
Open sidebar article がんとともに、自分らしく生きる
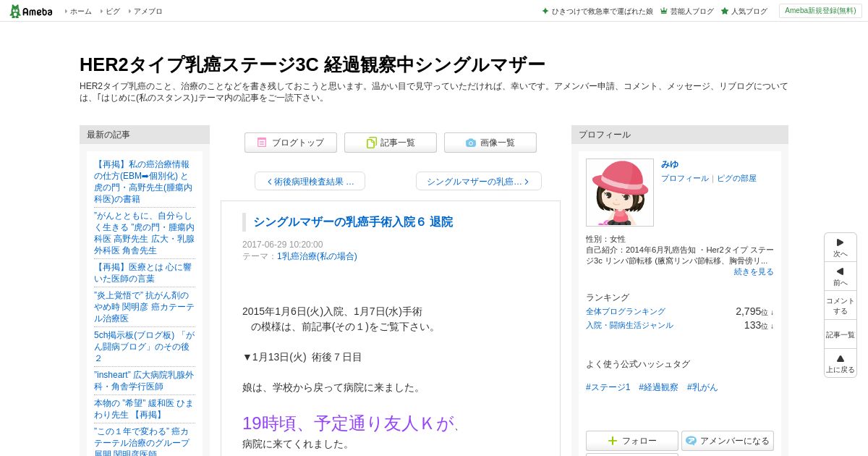pyautogui.click(x=144, y=233)
